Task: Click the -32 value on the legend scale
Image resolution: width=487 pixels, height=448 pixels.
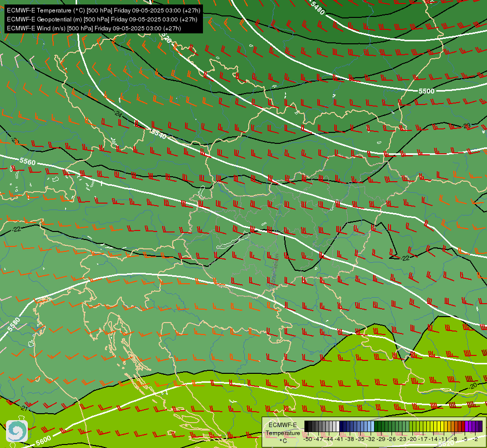Action: pyautogui.click(x=371, y=440)
